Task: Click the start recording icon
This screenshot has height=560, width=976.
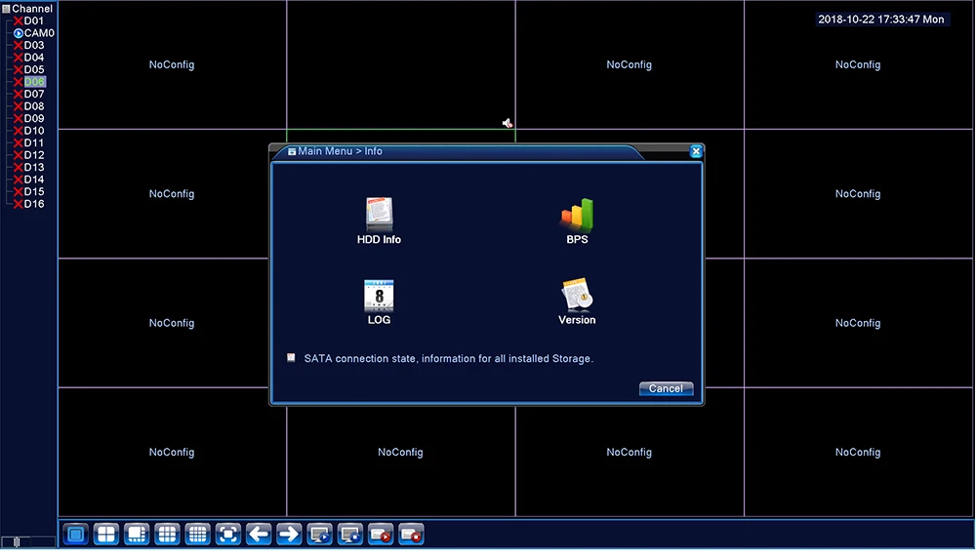Action: (x=381, y=534)
